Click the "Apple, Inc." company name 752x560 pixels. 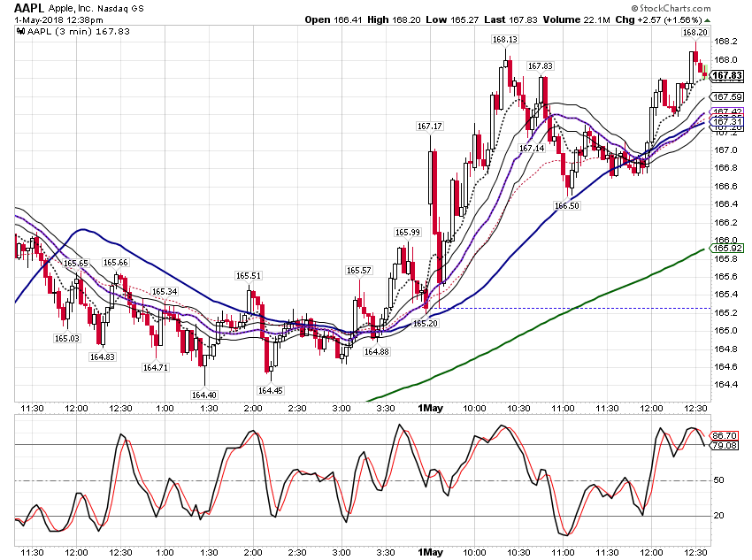[71, 8]
